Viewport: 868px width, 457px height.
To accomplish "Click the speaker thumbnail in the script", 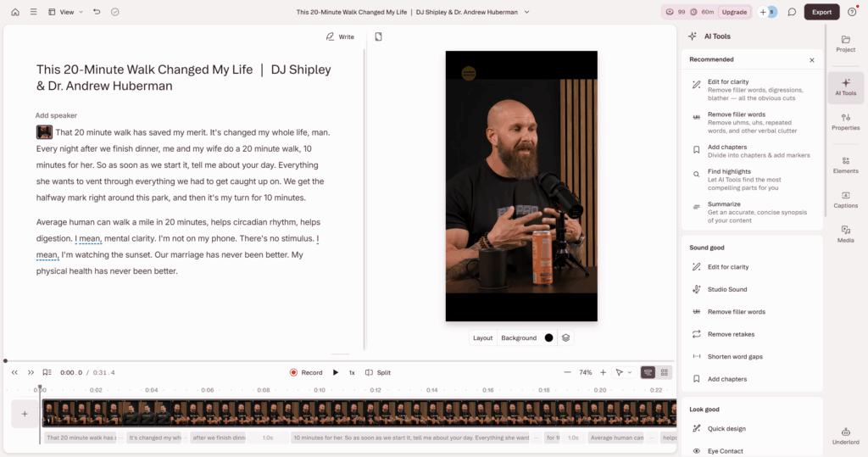I will pyautogui.click(x=44, y=131).
